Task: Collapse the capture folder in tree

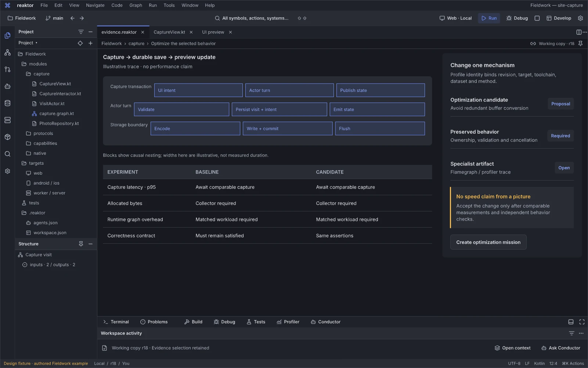Action: tap(41, 74)
